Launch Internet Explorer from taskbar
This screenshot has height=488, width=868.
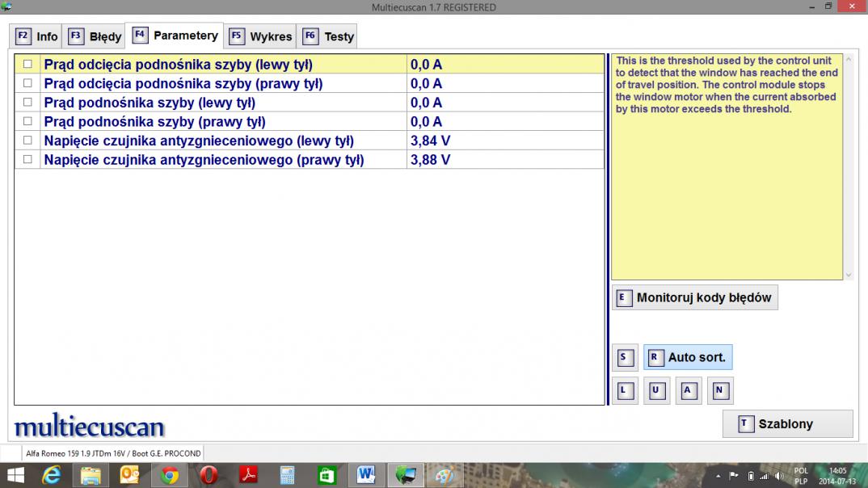tap(52, 475)
